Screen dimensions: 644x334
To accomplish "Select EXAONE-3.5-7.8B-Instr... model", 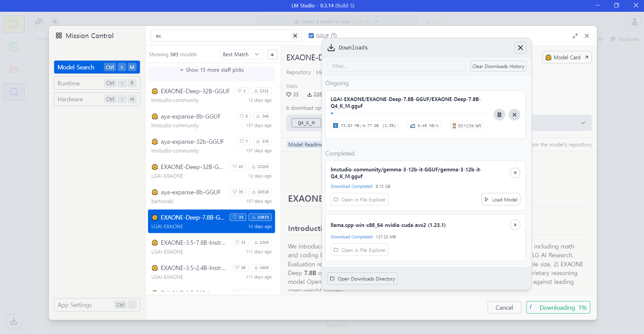I will (212, 247).
